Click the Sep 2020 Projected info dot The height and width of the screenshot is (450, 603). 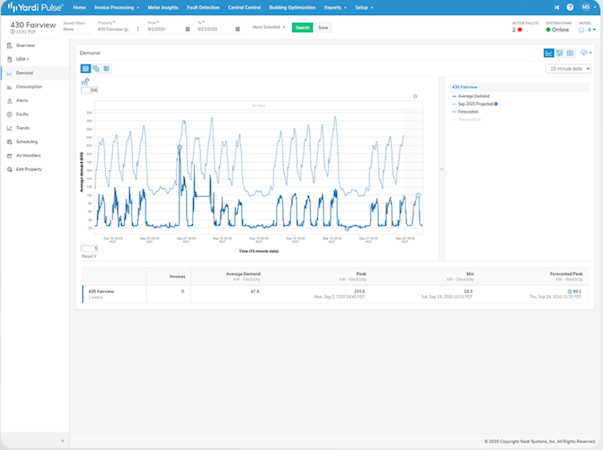tap(496, 104)
